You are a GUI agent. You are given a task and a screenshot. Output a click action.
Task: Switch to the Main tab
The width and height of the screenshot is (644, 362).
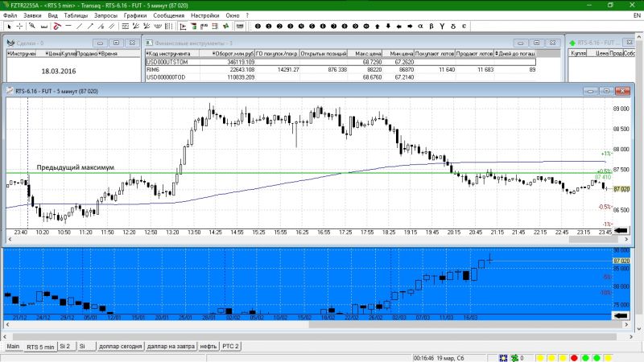[13, 346]
